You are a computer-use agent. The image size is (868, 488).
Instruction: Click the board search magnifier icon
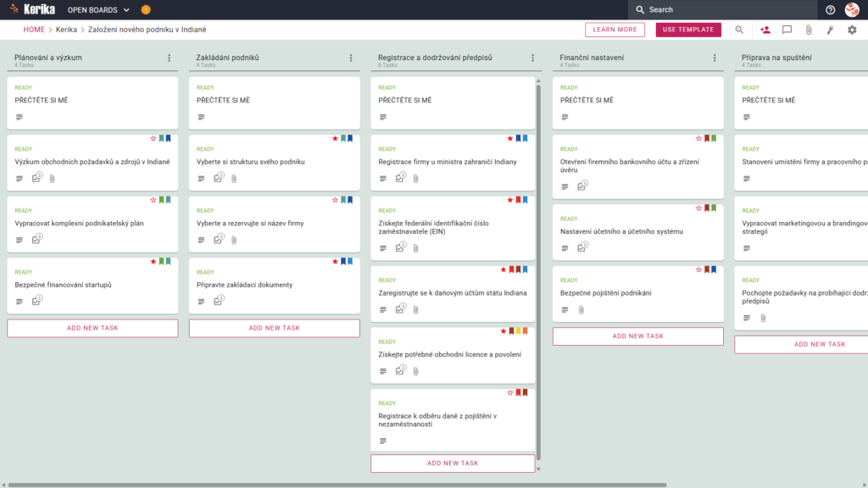pos(739,30)
